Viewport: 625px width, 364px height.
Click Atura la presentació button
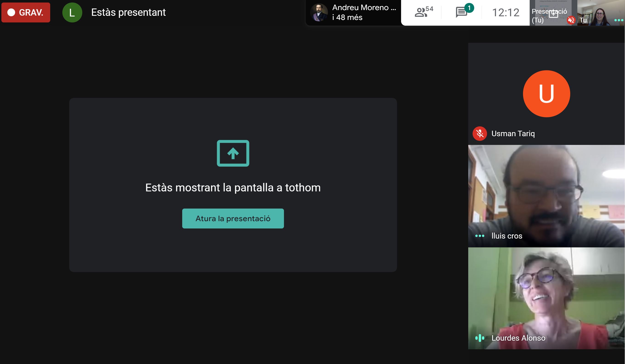(x=233, y=218)
